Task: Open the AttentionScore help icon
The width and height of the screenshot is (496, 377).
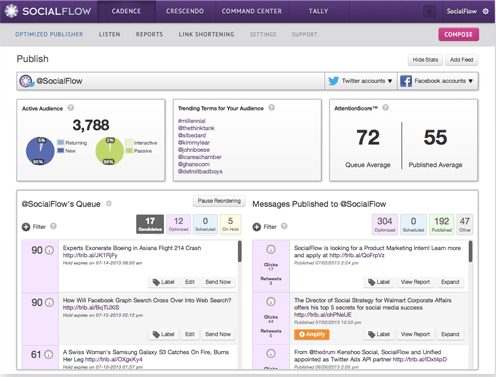Action: click(x=385, y=108)
